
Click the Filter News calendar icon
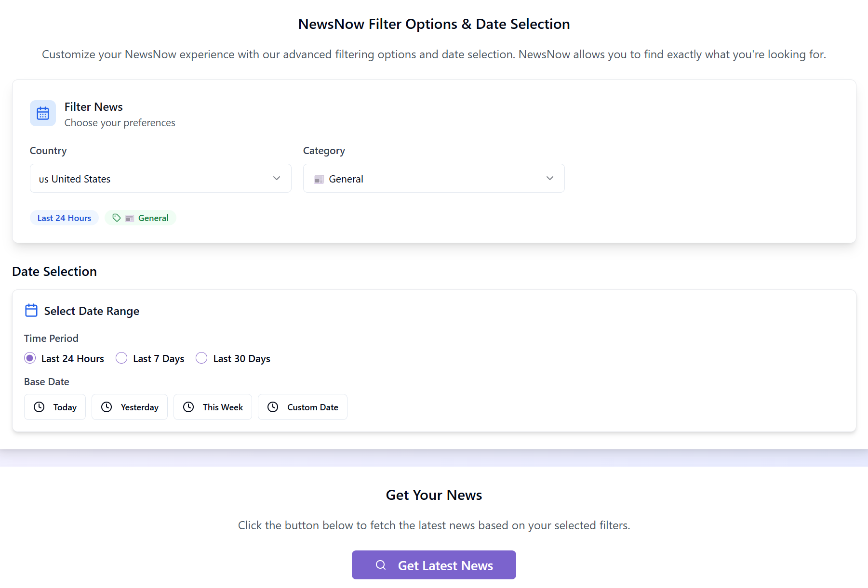[x=43, y=113]
